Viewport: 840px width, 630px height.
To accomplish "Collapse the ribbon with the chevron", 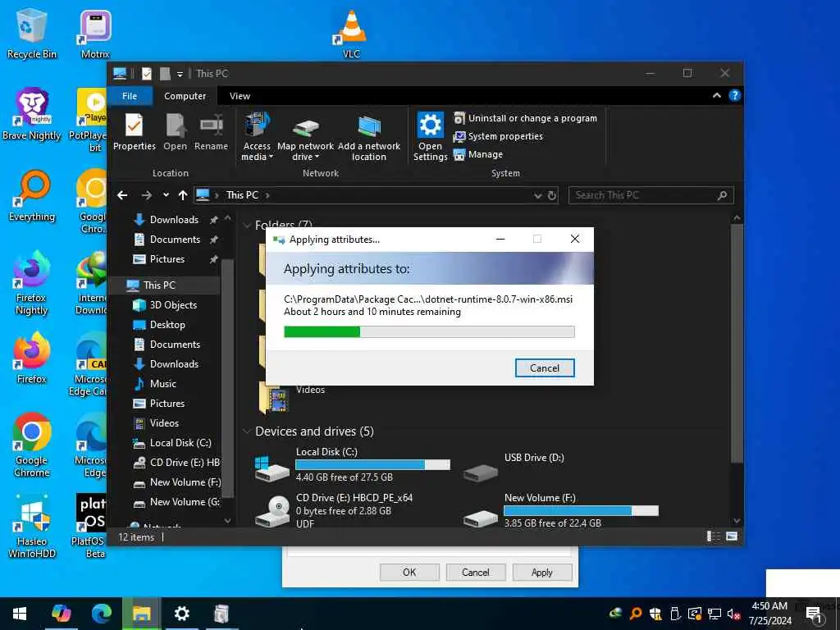I will [717, 96].
